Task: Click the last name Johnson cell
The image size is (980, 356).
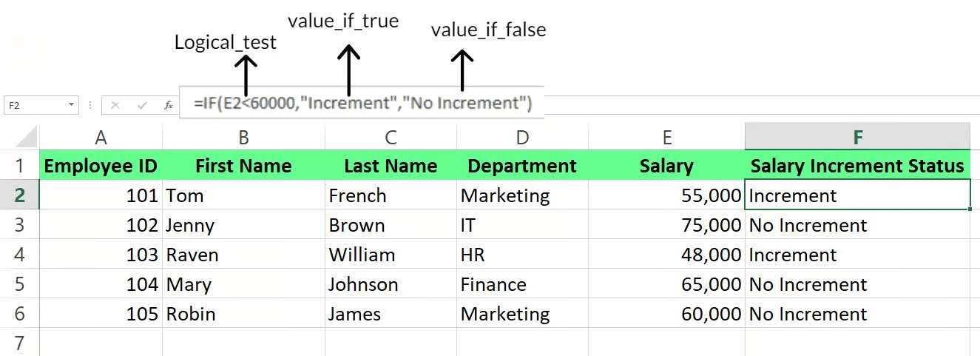Action: point(391,284)
